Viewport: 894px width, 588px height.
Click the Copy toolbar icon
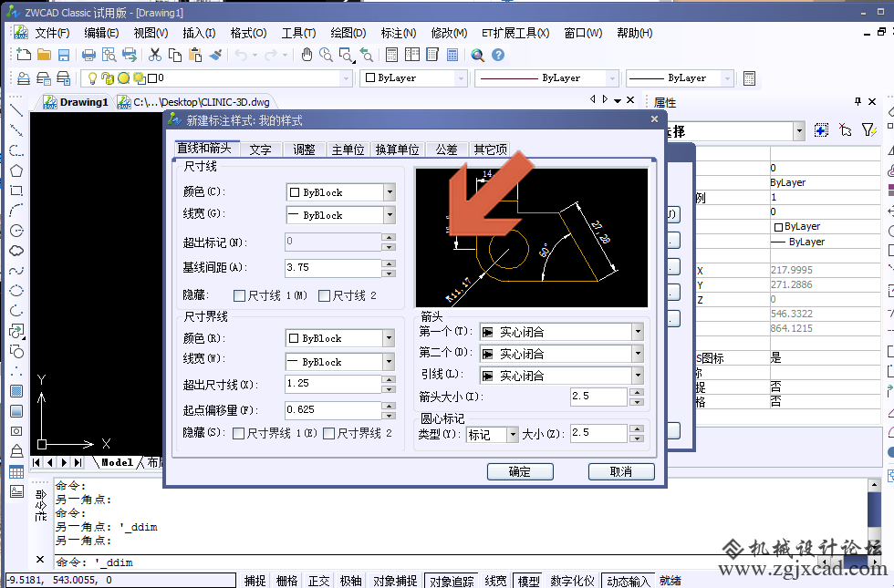pyautogui.click(x=175, y=55)
